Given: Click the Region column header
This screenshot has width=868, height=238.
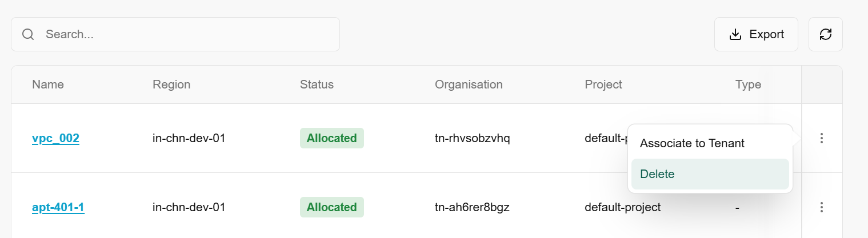Looking at the screenshot, I should tap(171, 84).
